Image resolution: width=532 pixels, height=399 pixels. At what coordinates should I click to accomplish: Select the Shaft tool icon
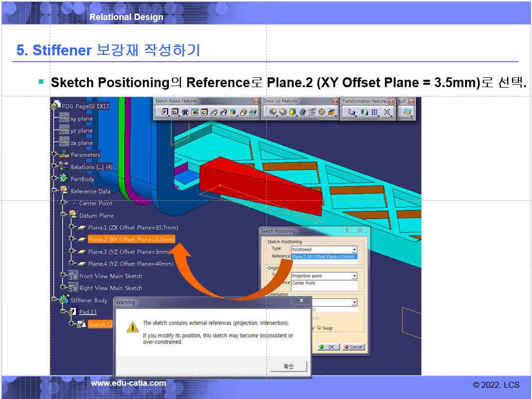pos(186,113)
